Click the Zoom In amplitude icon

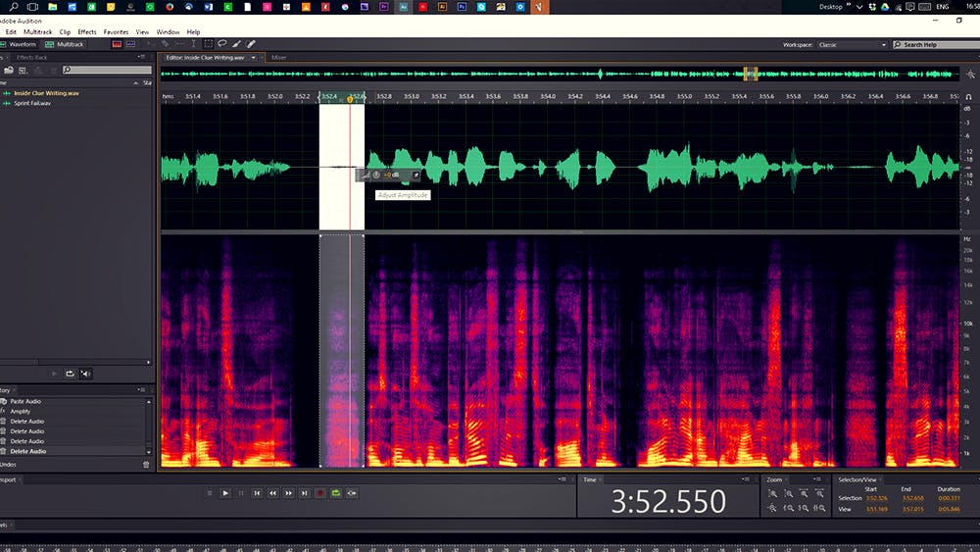pos(774,493)
